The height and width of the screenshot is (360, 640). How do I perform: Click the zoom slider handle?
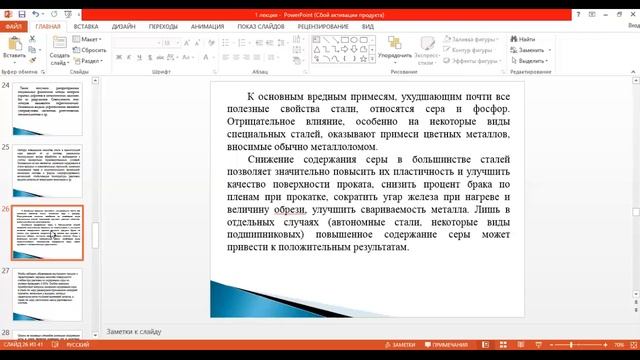571,345
